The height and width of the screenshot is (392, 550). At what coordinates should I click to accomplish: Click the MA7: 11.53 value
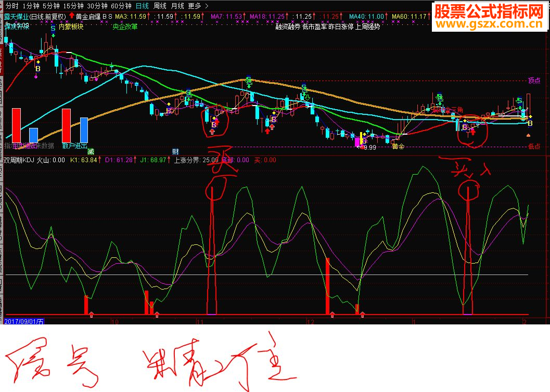click(227, 17)
